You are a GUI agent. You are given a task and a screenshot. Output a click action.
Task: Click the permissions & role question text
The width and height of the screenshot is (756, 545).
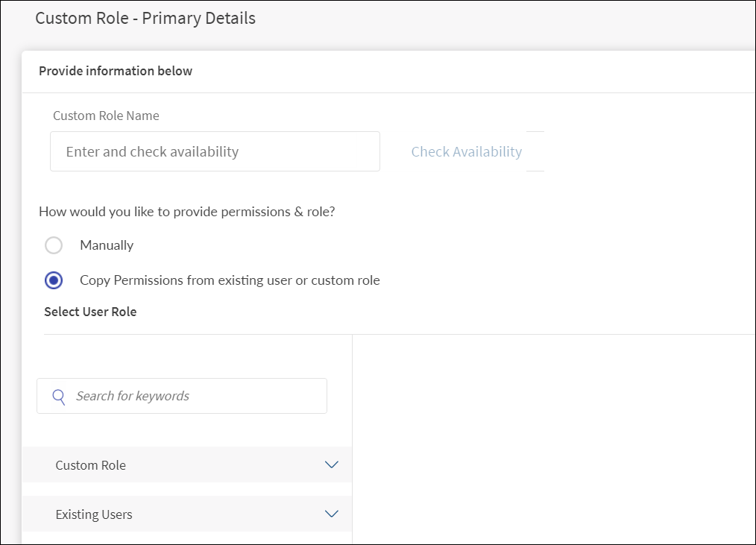(186, 212)
